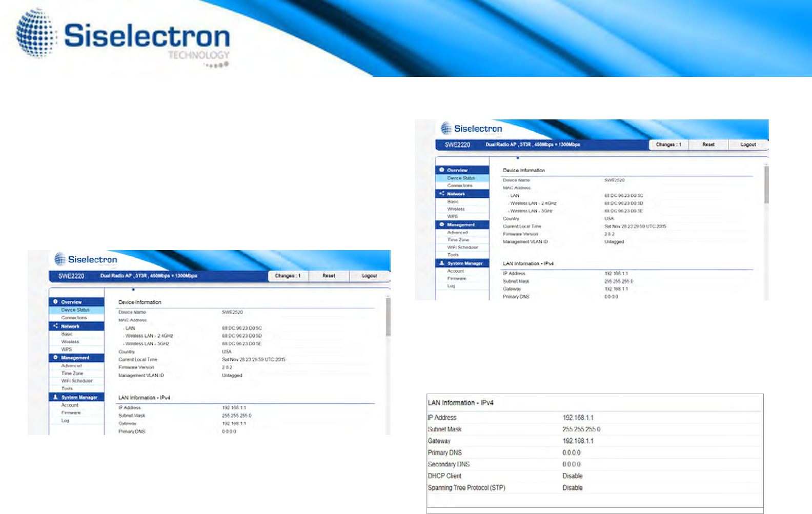This screenshot has width=812, height=514.
Task: Open Time Zone in the right screenshot sidebar
Action: [x=462, y=240]
